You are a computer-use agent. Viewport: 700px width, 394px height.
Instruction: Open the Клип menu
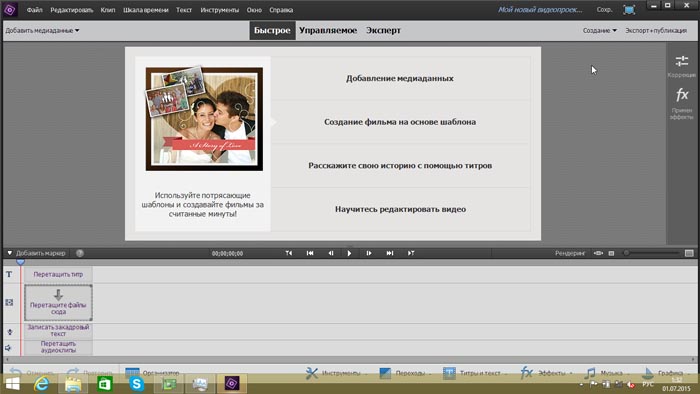tap(108, 10)
